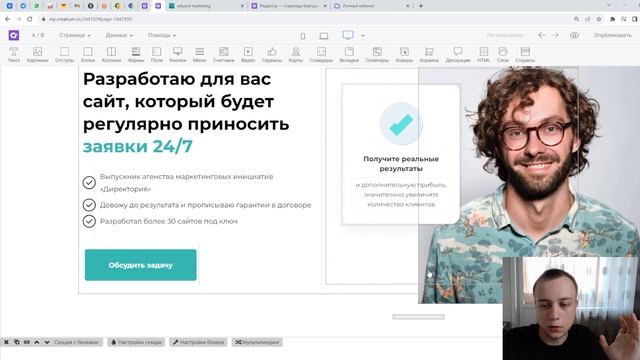Click the Разработал более 30 сайтов под ключ text
Viewport: 640px width, 360px height.
(x=169, y=221)
